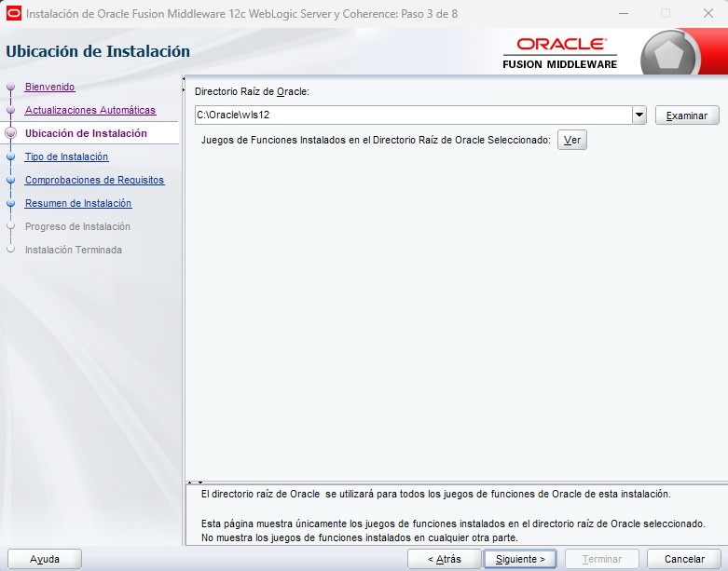Expand the Oracle home directory dropdown arrow
The height and width of the screenshot is (571, 728).
click(x=639, y=115)
